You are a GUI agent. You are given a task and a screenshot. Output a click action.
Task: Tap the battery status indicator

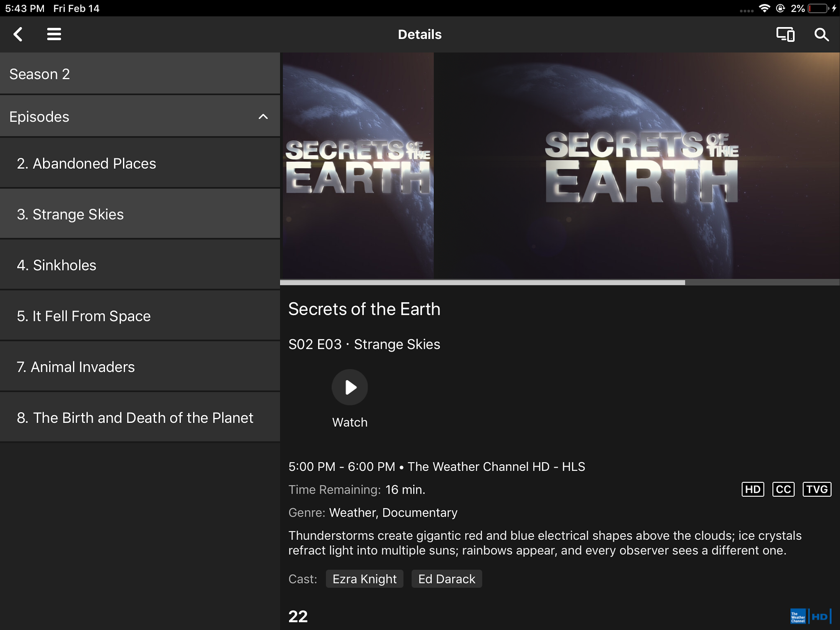(818, 8)
